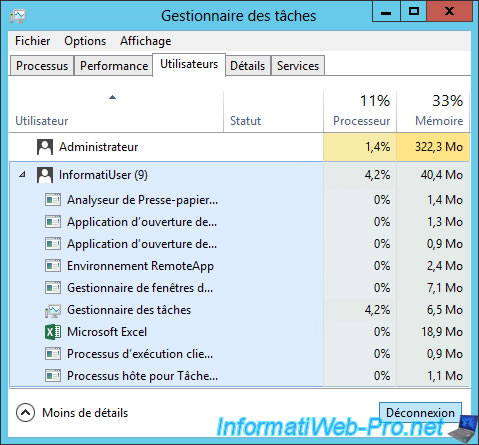Viewport: 479px width, 445px height.
Task: Click the Environnement RemoteApp process icon
Action: 53,266
